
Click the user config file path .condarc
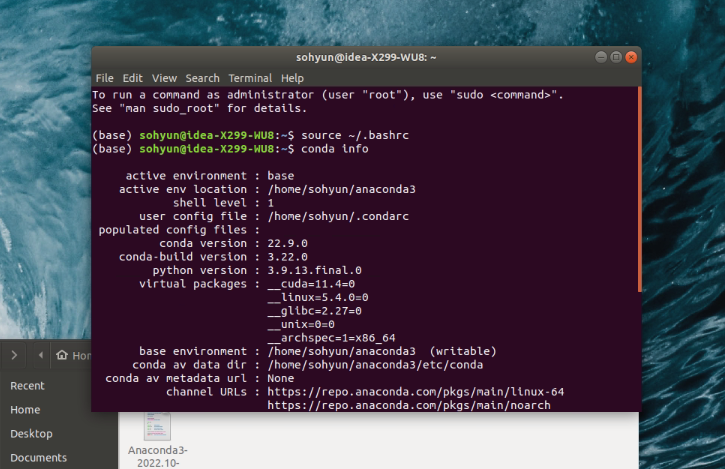tap(338, 216)
